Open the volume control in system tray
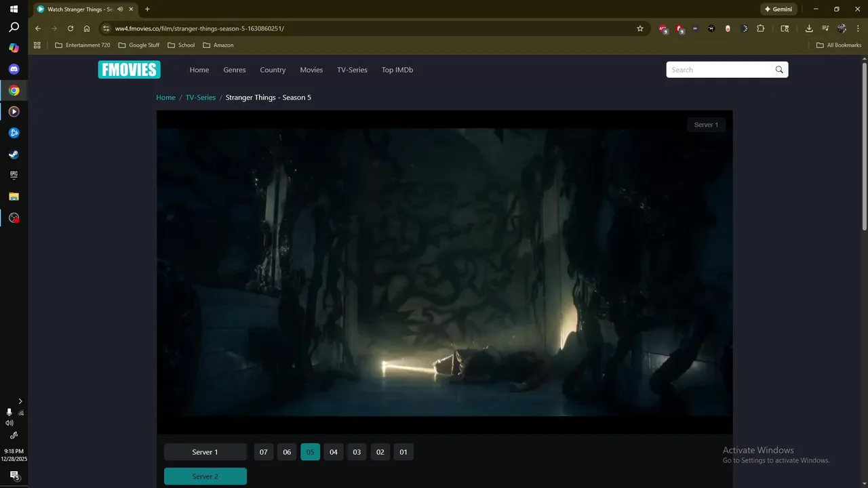 click(9, 423)
